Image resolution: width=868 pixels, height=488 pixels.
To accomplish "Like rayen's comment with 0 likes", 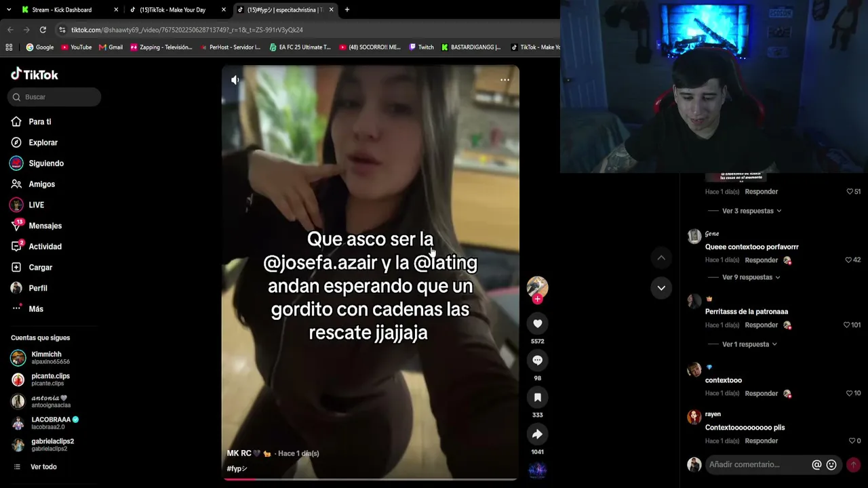I will point(852,441).
